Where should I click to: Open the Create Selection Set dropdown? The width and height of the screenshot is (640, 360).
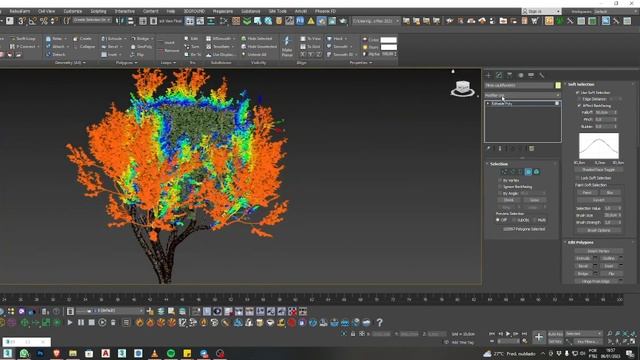click(x=92, y=20)
